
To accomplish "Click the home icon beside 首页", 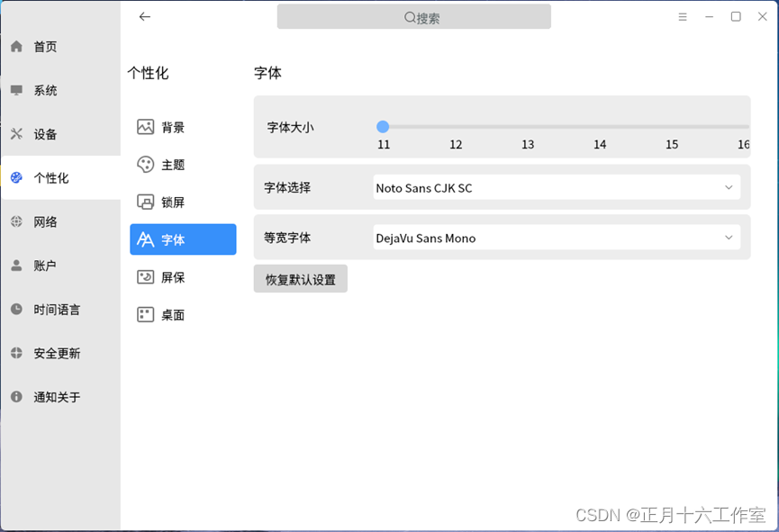I will tap(16, 46).
